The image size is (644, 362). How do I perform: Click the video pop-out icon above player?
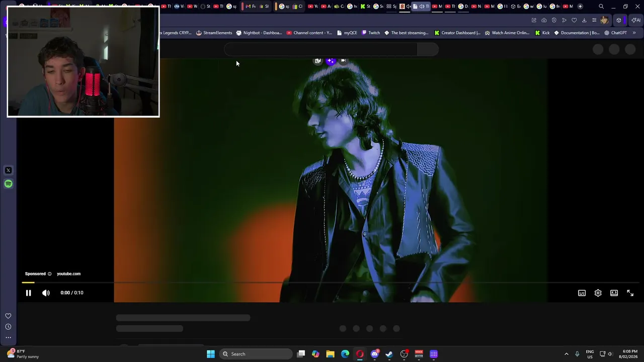(318, 61)
